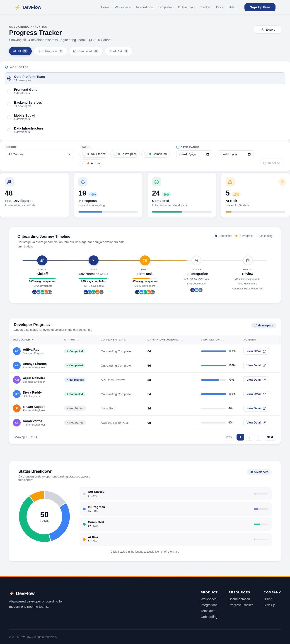Sort table by Developer column
290x644 pixels.
coord(24,340)
